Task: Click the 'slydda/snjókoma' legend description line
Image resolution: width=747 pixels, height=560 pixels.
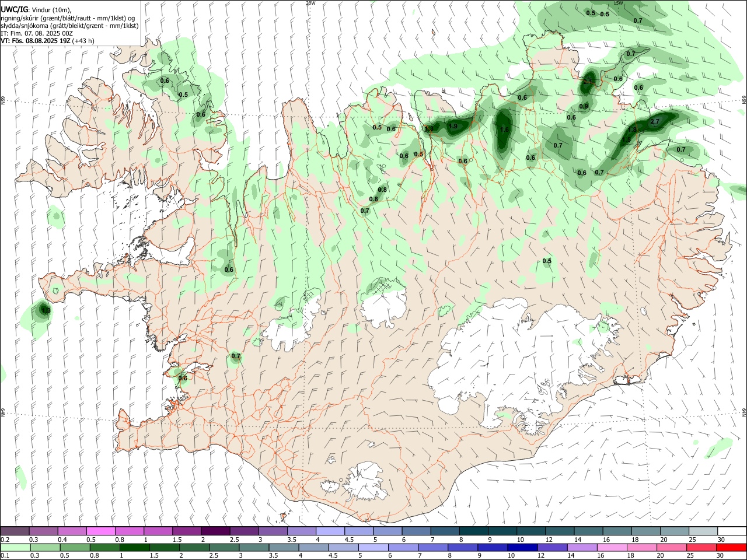Action: (x=69, y=26)
